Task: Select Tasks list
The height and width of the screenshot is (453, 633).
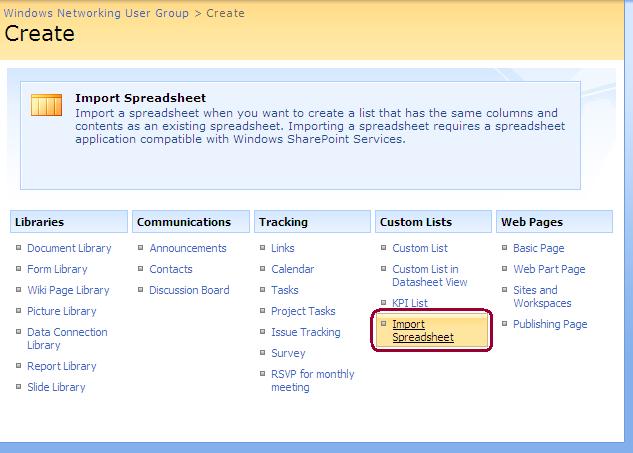Action: (x=285, y=290)
